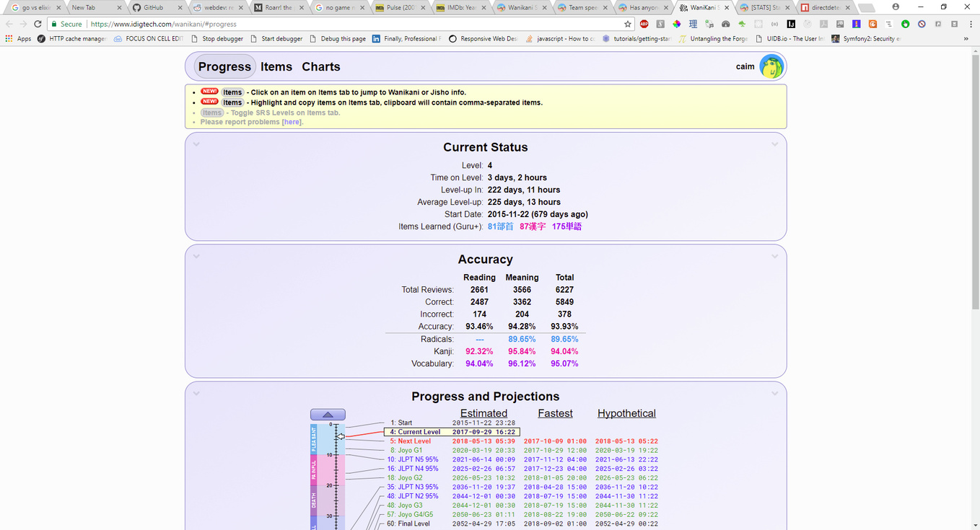Open the caim user avatar
980x530 pixels.
point(771,67)
